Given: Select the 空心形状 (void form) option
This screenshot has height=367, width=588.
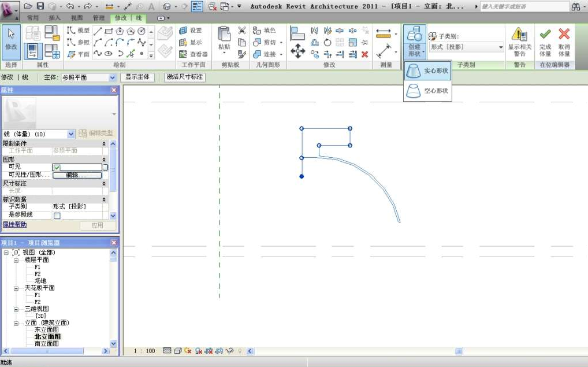Looking at the screenshot, I should tap(427, 91).
